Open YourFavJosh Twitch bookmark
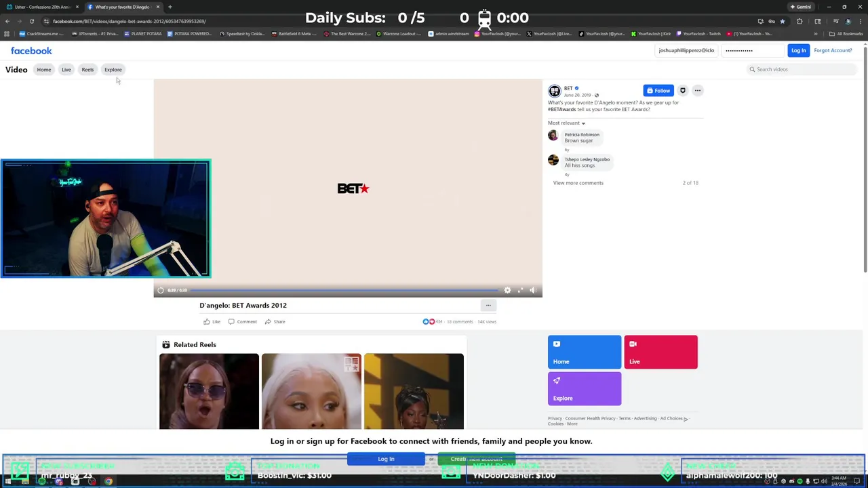Viewport: 868px width, 488px height. (698, 34)
